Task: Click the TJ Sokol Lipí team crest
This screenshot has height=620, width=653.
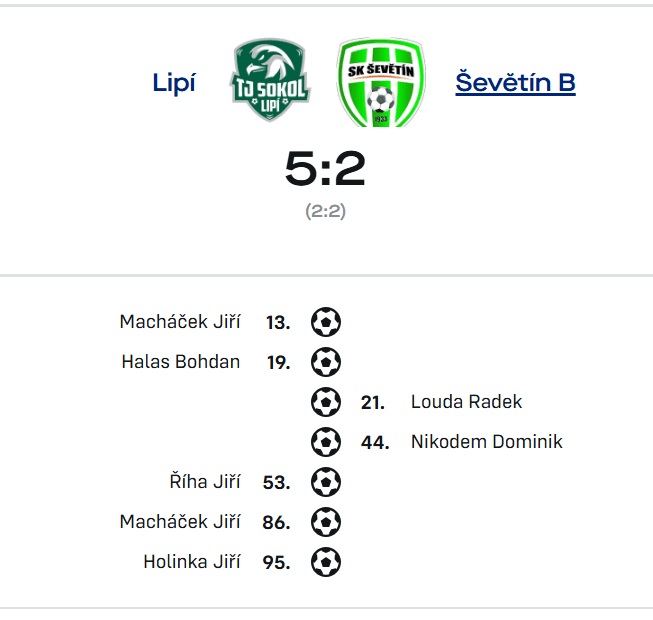Action: pyautogui.click(x=270, y=80)
